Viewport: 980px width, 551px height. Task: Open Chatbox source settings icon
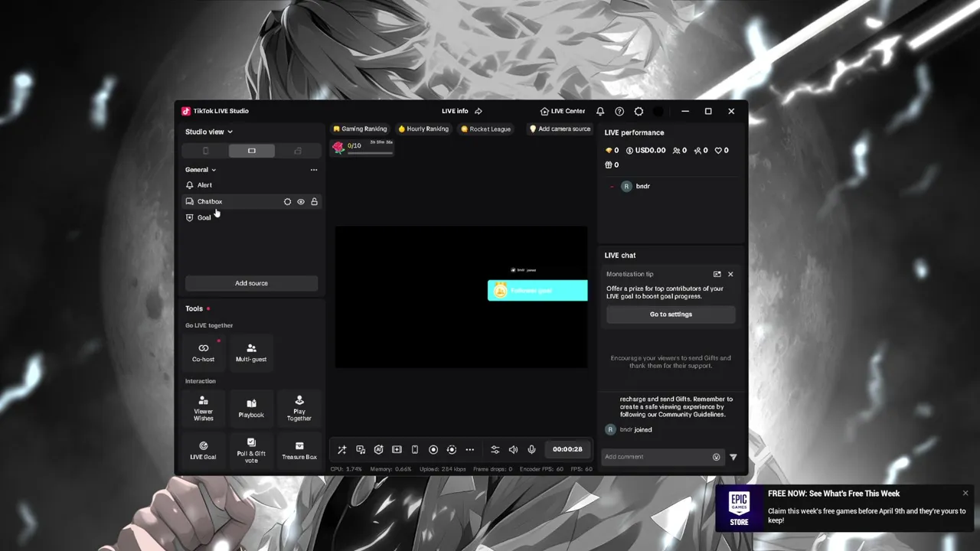pyautogui.click(x=288, y=201)
